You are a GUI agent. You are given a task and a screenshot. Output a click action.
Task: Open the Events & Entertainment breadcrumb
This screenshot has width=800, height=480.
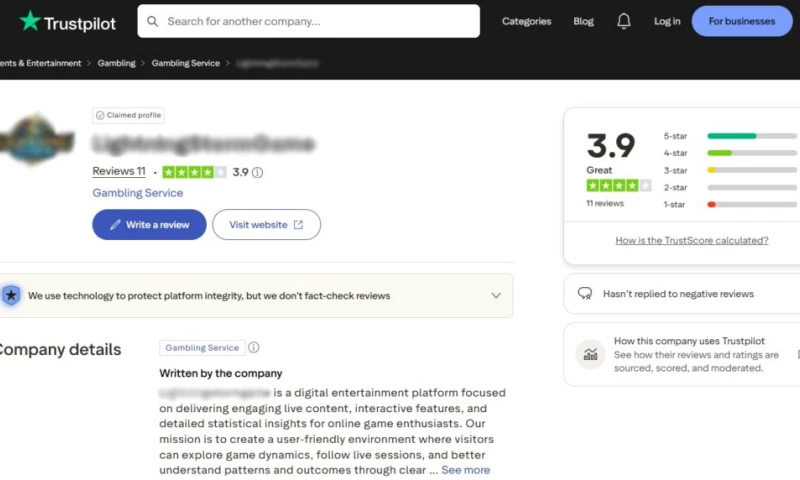click(40, 63)
